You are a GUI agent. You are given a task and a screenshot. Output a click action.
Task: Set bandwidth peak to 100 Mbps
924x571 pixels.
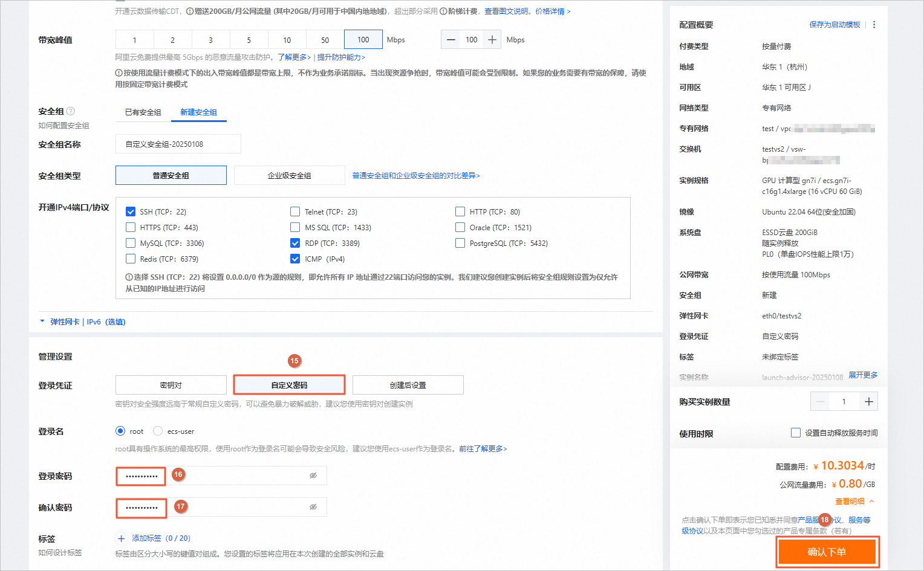click(363, 39)
